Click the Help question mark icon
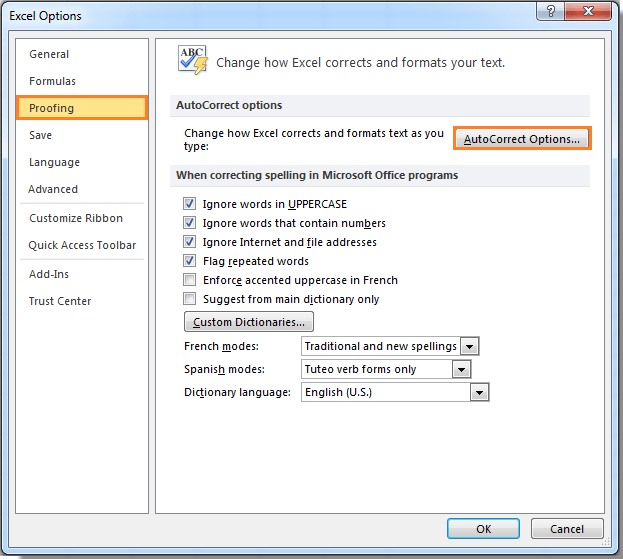 pos(550,11)
